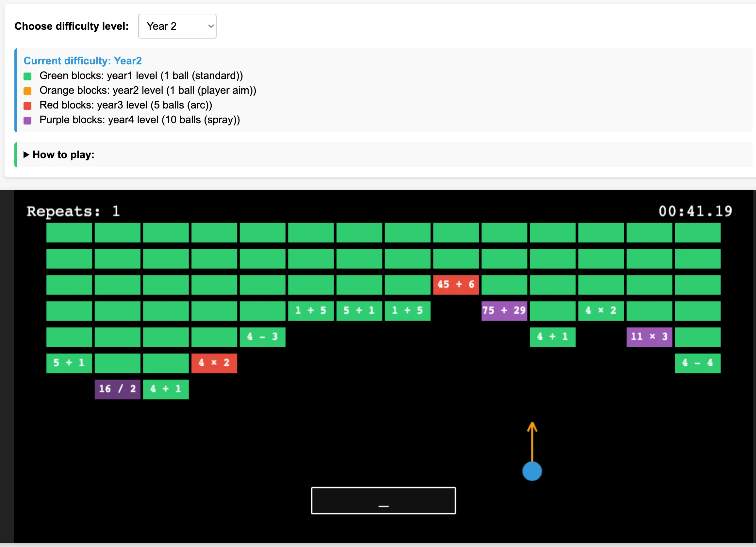Viewport: 756px width, 547px height.
Task: Click the green 5 + 1 block in the bottom-left row
Action: tap(69, 363)
